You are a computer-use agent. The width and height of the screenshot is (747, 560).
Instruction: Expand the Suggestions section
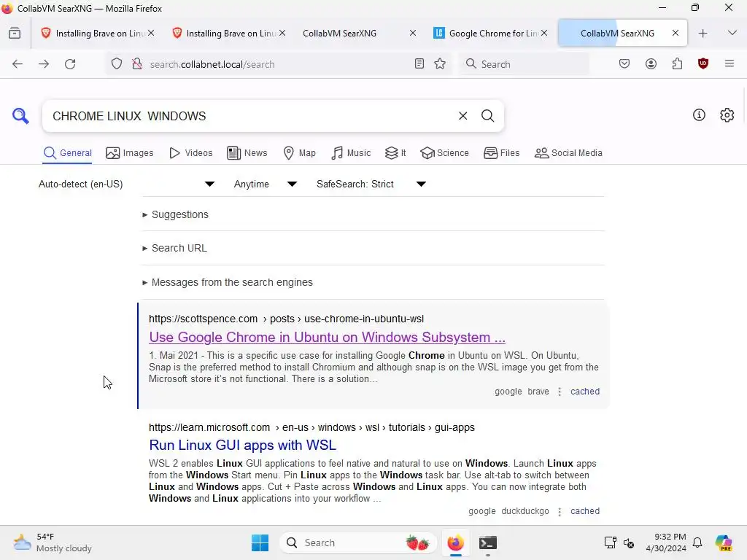[175, 214]
